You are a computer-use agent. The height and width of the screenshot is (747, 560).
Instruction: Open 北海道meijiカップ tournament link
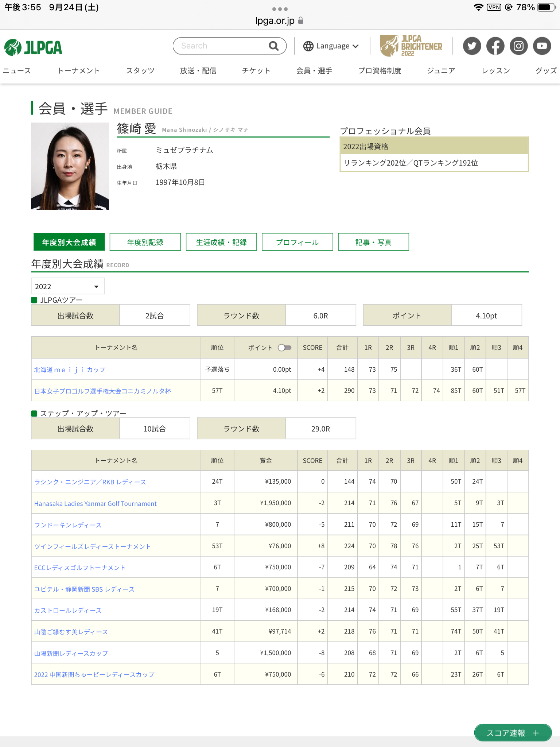(70, 370)
